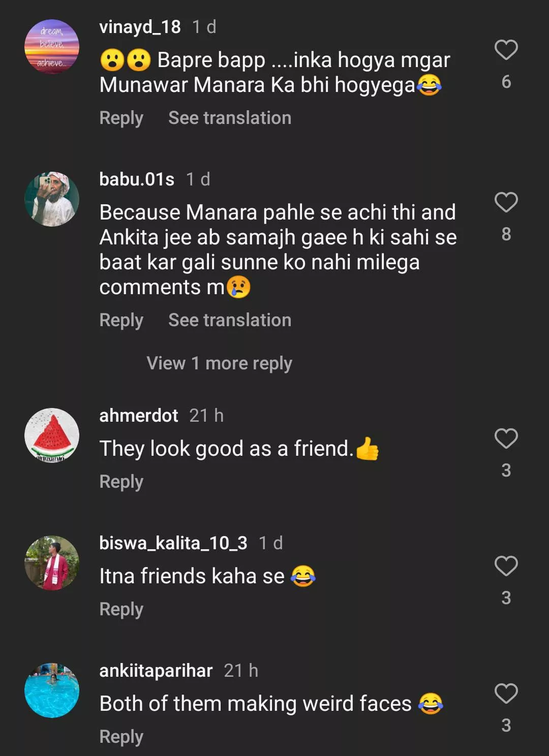Tap ankiitaparihar's pool avatar
The height and width of the screenshot is (756, 549).
click(x=52, y=690)
